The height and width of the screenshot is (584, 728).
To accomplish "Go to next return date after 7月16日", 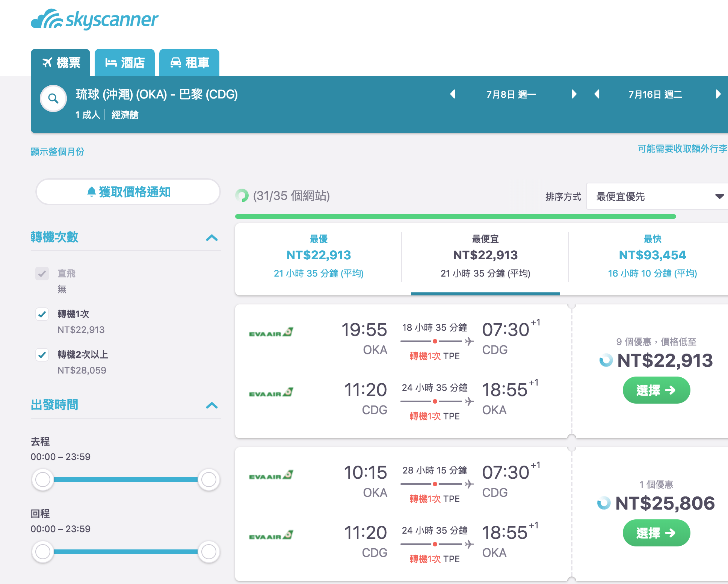I will click(x=718, y=94).
